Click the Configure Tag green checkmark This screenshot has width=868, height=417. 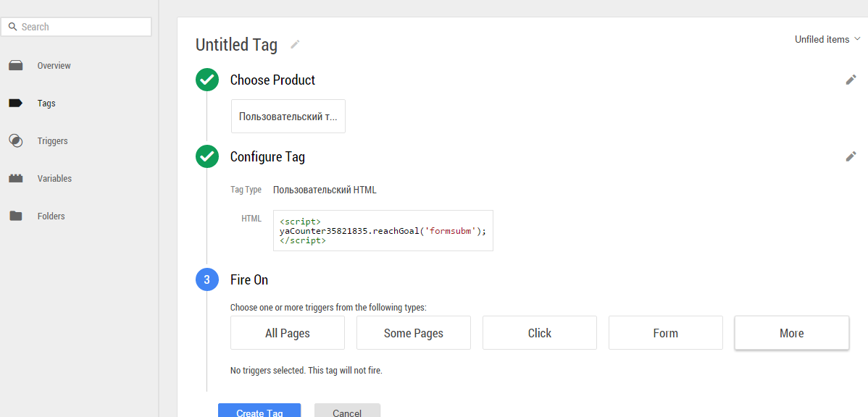[207, 156]
